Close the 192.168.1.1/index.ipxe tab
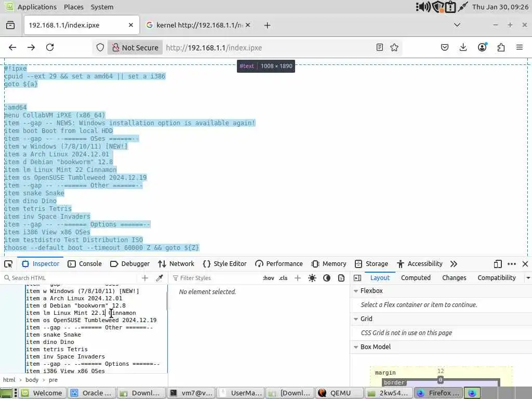The width and height of the screenshot is (532, 399). click(131, 25)
